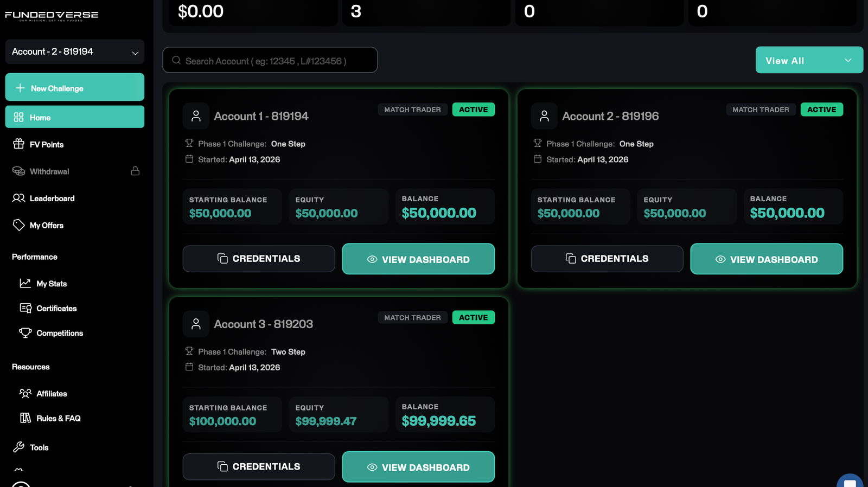This screenshot has height=487, width=868.
Task: Click the $0.00 summary value
Action: pos(201,11)
